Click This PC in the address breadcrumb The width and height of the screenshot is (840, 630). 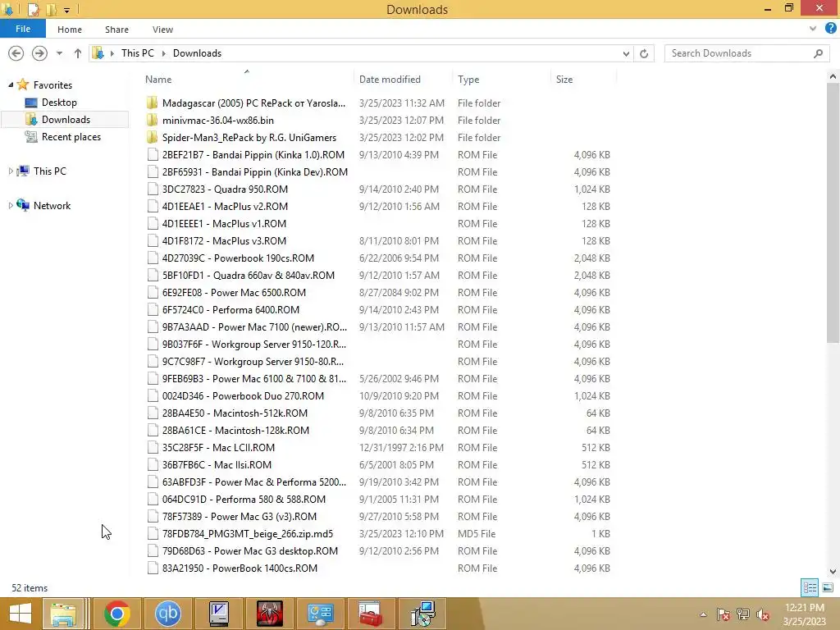(138, 53)
